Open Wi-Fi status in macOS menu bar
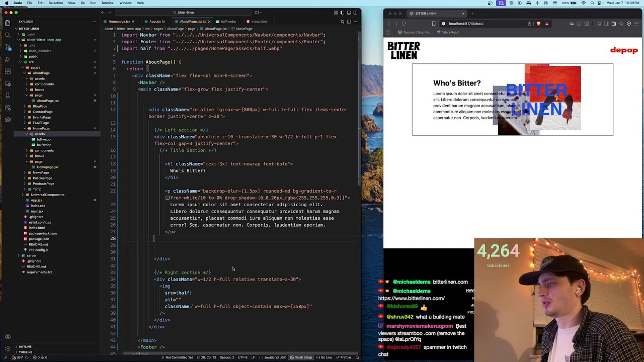The image size is (644, 362). click(x=584, y=3)
